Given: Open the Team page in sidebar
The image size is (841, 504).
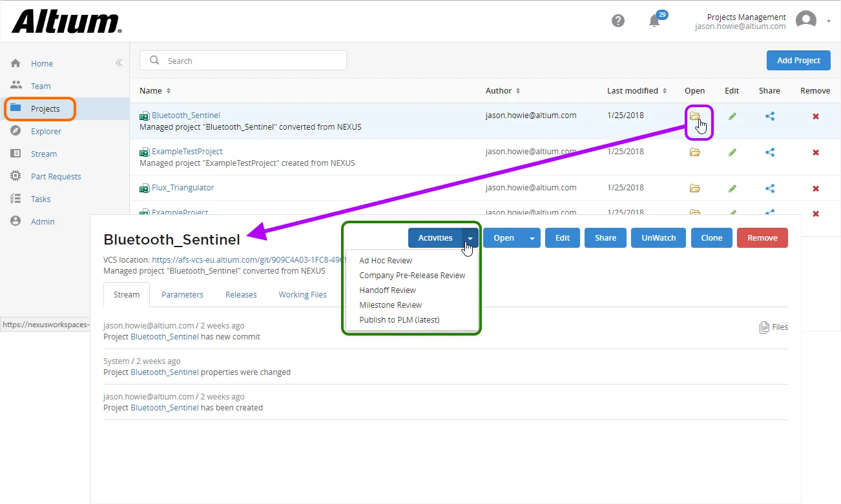Looking at the screenshot, I should (41, 86).
